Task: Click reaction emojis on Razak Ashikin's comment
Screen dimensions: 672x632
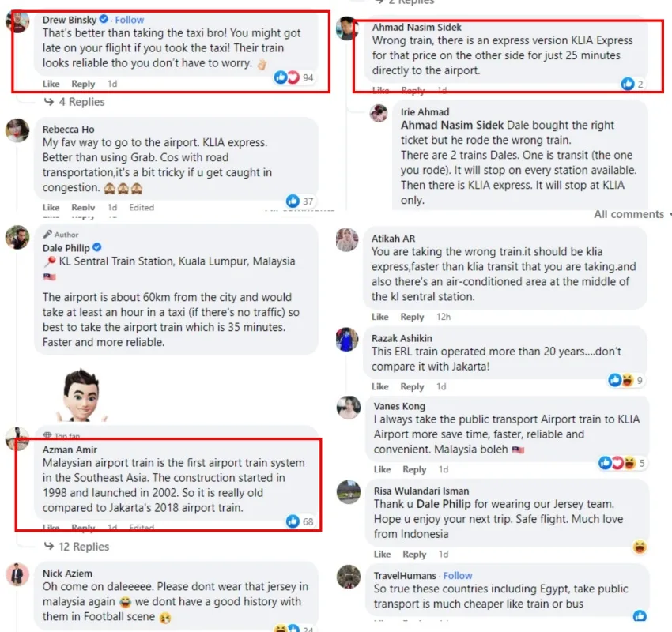Action: point(621,380)
